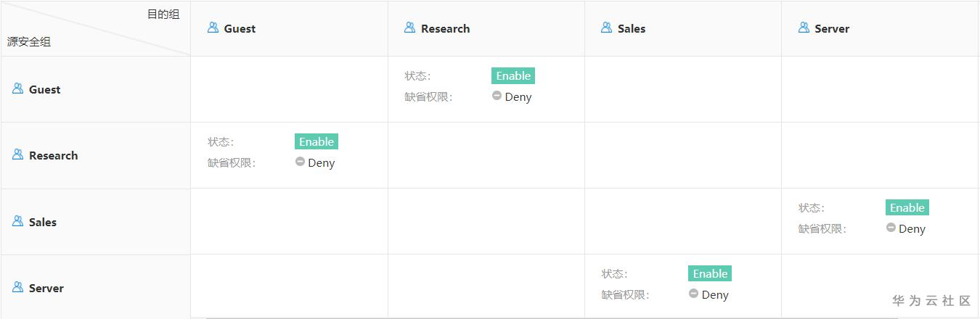Toggle Enable status for Research to Guest
Image resolution: width=980 pixels, height=319 pixels.
coord(316,141)
